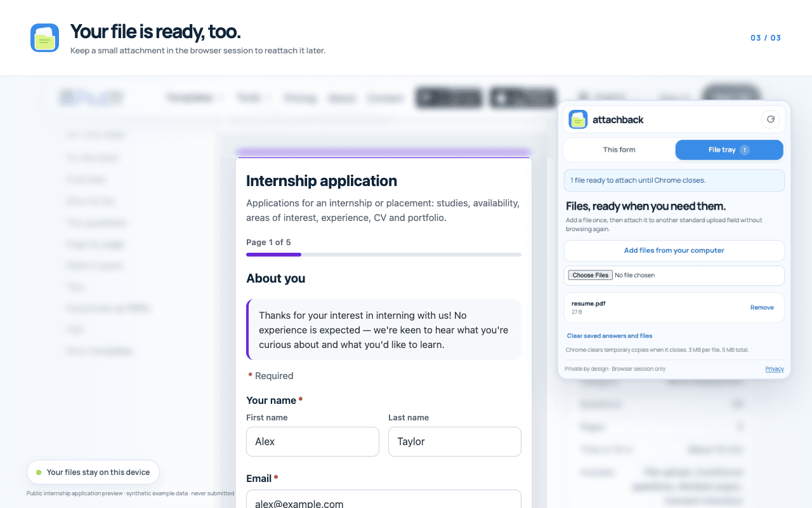Click the Last name field with Taylor
This screenshot has height=508, width=812.
[x=455, y=441]
